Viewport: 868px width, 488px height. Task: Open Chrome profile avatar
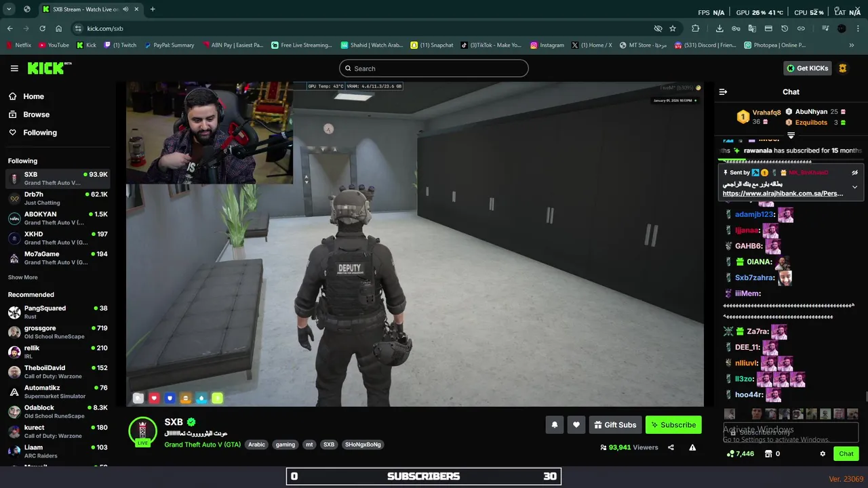click(x=842, y=28)
